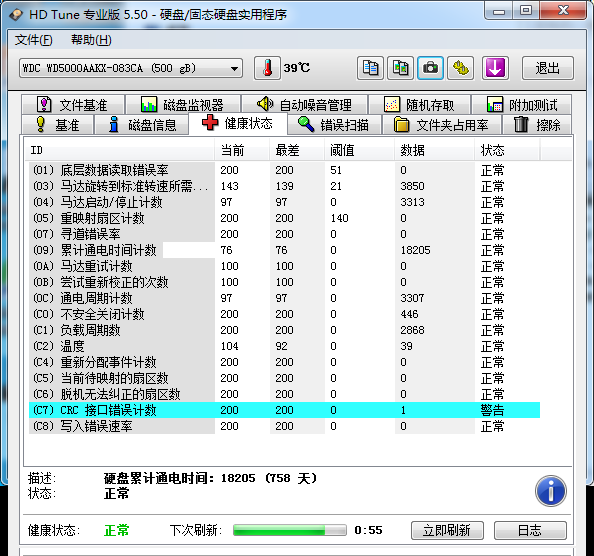Click the 数据 column header
The image size is (594, 556).
coord(434,150)
